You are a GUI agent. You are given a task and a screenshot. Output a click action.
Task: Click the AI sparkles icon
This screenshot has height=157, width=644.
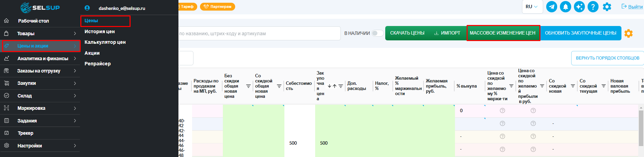tap(579, 7)
